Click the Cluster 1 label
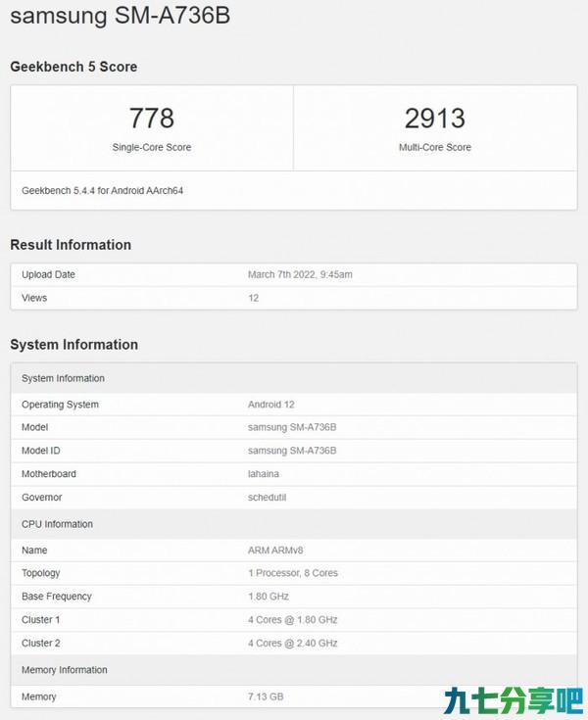This screenshot has width=588, height=720. point(41,620)
